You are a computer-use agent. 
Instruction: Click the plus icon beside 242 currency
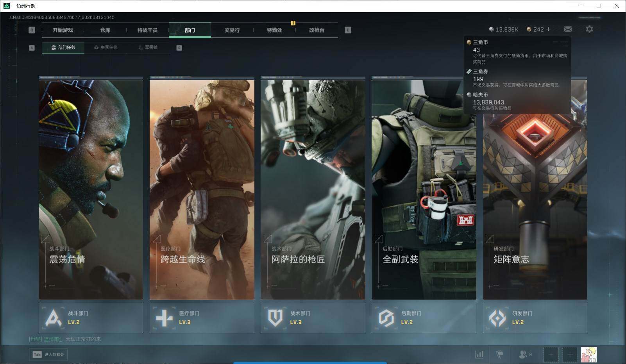coord(548,29)
